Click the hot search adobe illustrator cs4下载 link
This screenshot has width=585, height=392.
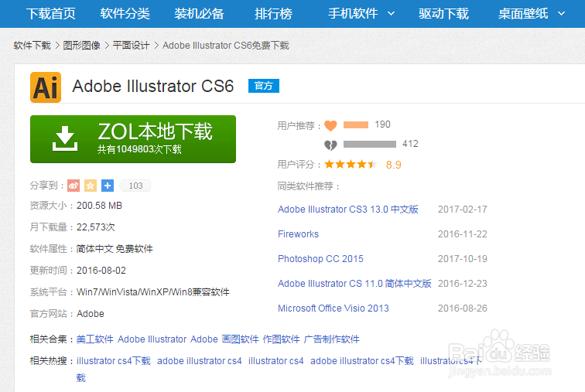pyautogui.click(x=362, y=361)
